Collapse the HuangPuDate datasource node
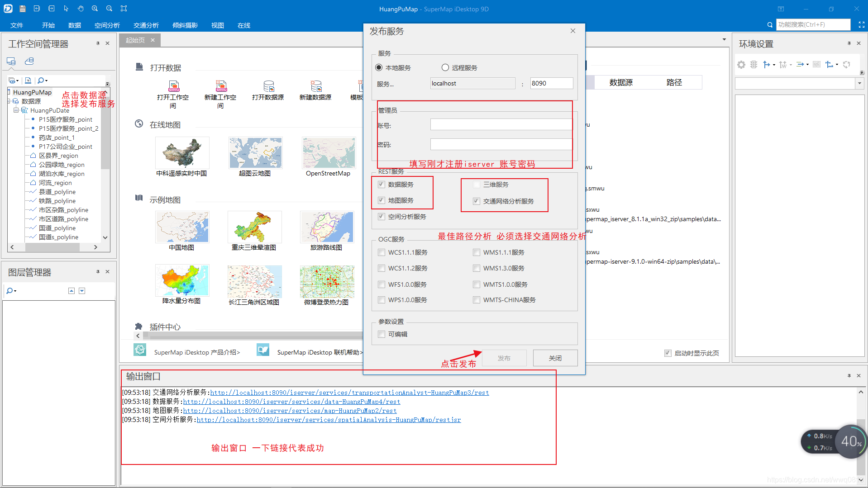This screenshot has height=488, width=868. [x=16, y=110]
